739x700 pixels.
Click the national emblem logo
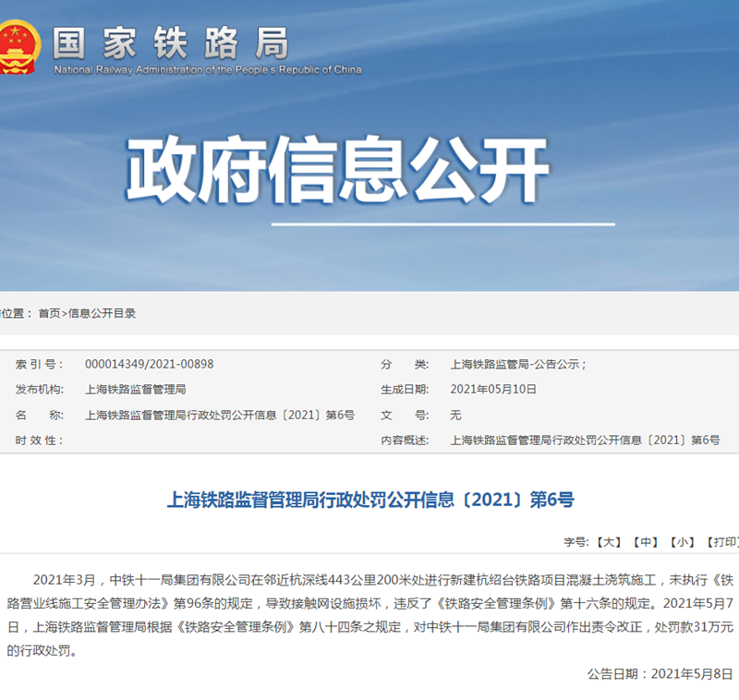coord(18,47)
